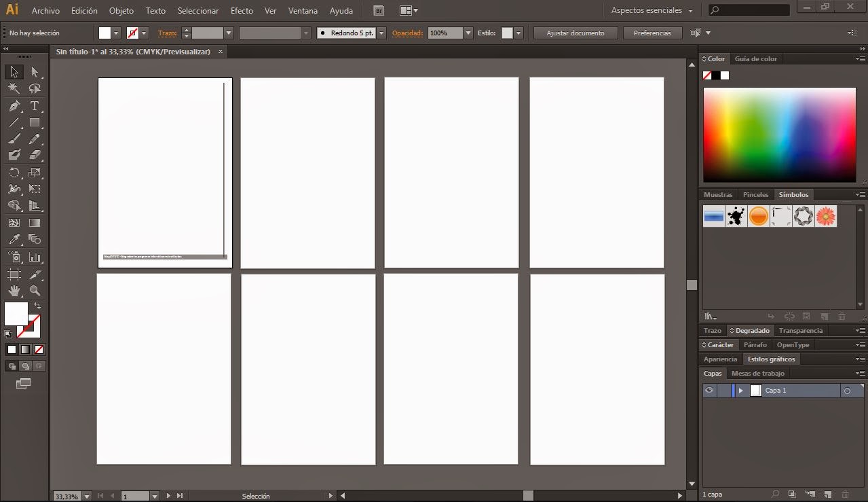Pick a color from the Color panel spectrum
Image resolution: width=868 pixels, height=502 pixels.
pos(779,134)
